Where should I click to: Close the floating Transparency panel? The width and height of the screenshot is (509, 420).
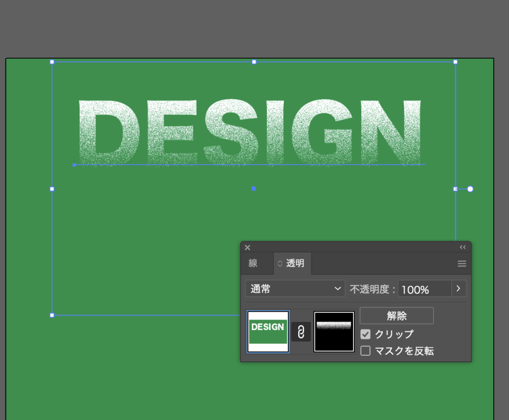click(x=248, y=248)
